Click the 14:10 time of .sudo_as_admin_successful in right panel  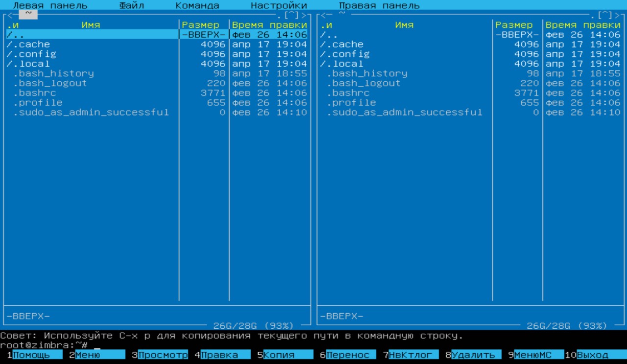click(605, 113)
